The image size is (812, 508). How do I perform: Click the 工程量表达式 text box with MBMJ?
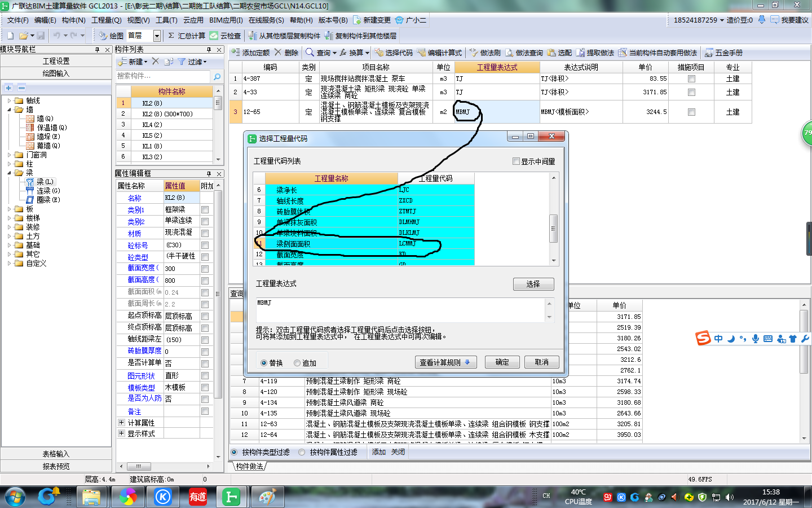pos(400,310)
